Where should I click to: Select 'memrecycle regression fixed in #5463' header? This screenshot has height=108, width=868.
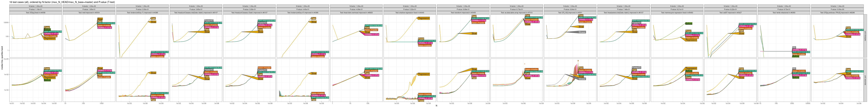pos(677,13)
